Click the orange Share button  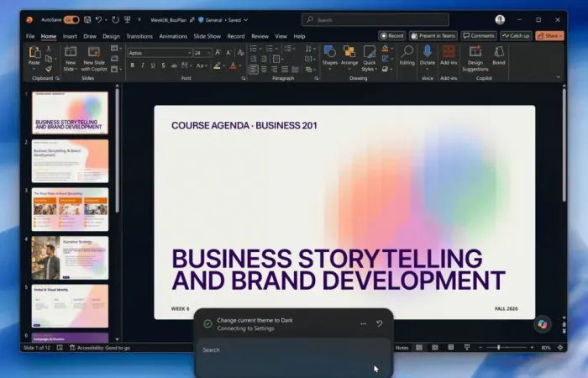[549, 36]
